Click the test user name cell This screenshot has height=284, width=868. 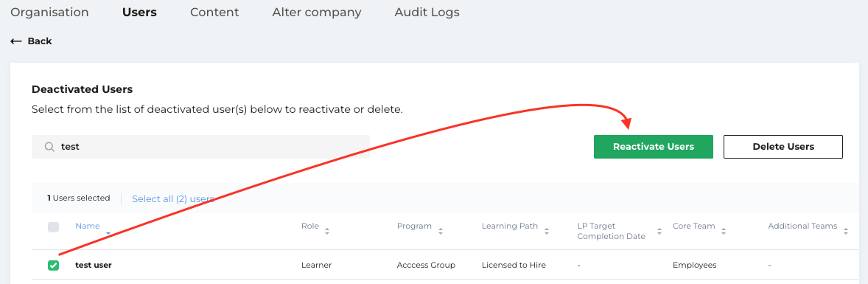[94, 265]
